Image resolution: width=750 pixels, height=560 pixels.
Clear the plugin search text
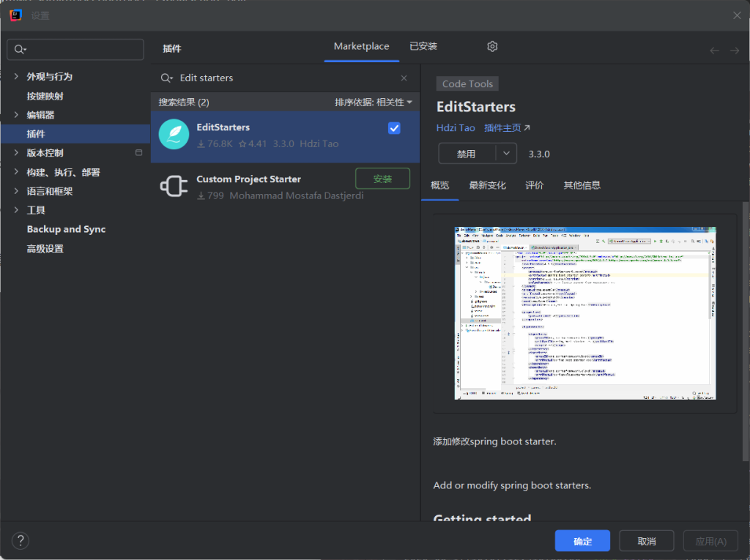pyautogui.click(x=404, y=78)
